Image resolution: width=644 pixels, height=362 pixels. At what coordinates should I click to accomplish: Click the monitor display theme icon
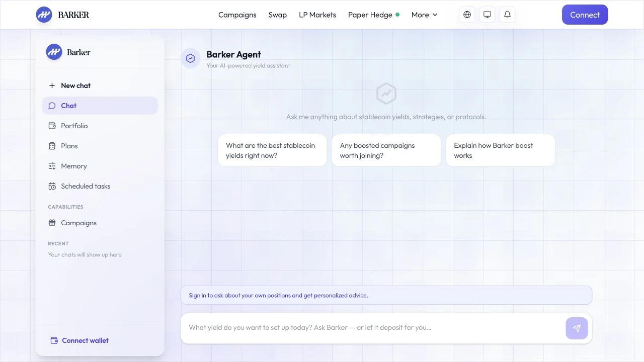point(487,15)
